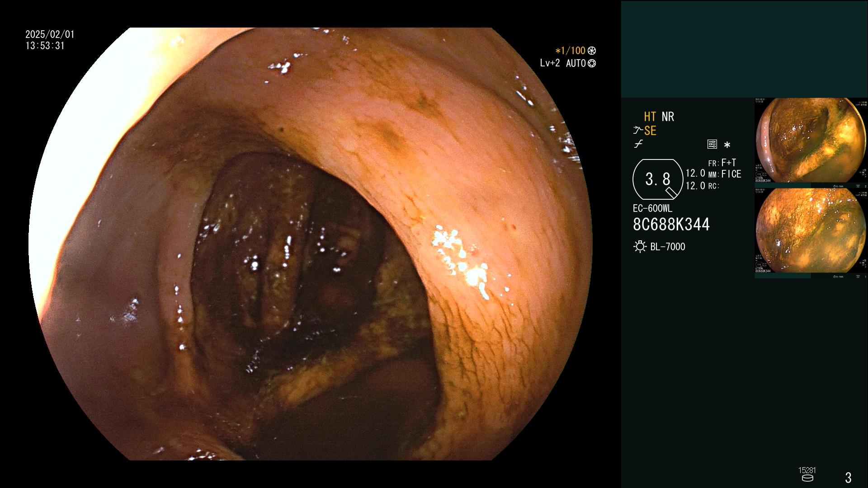Click the Lv+2 AUTO brightness text

coord(563,63)
